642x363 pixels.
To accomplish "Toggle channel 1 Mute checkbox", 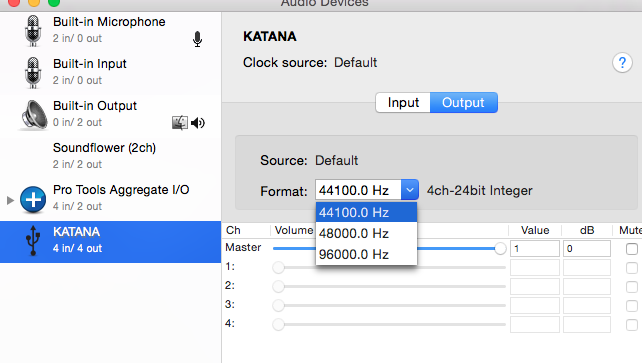I will click(x=632, y=268).
